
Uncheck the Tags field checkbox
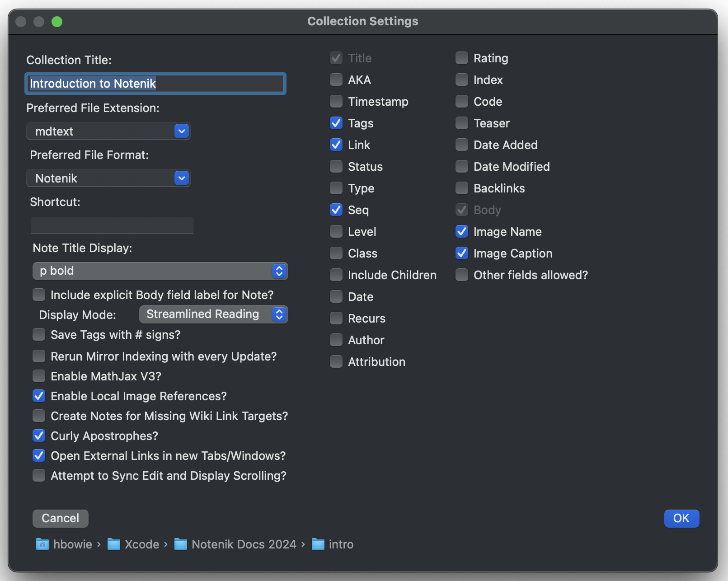336,123
